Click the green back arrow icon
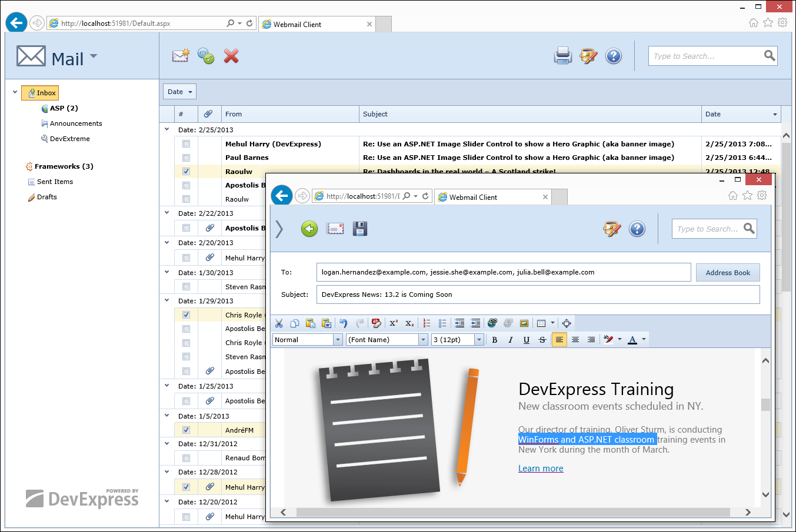The width and height of the screenshot is (796, 532). click(309, 229)
